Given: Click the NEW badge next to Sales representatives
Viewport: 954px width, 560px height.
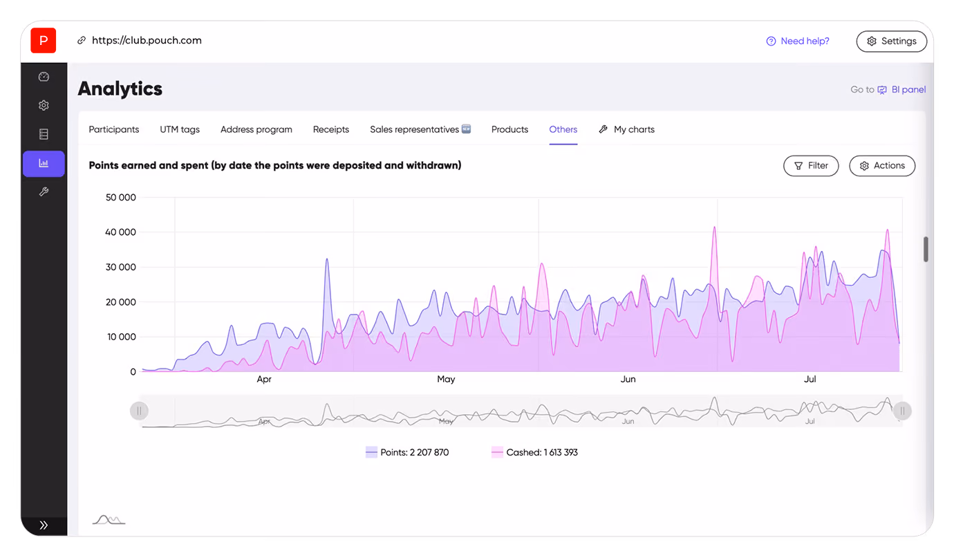Looking at the screenshot, I should coord(467,129).
